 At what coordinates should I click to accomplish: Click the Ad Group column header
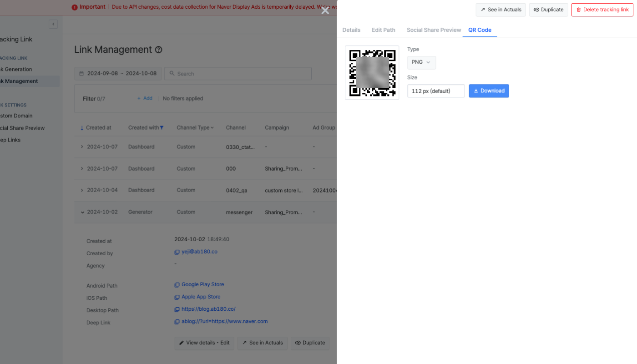point(324,128)
